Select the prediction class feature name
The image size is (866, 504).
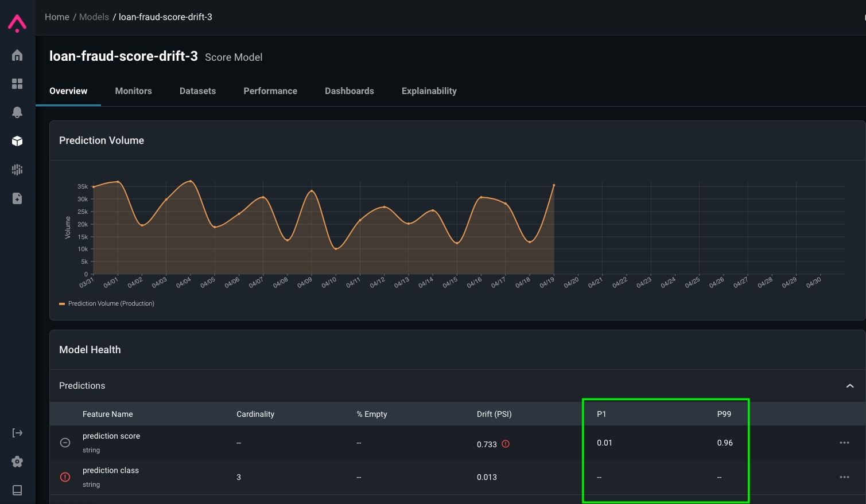coord(111,470)
